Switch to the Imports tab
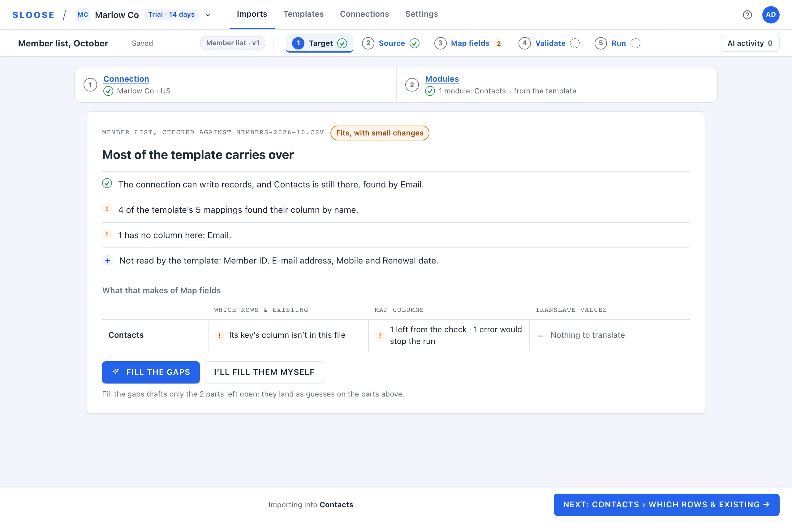Viewport: 792px width, 532px height. [x=252, y=14]
